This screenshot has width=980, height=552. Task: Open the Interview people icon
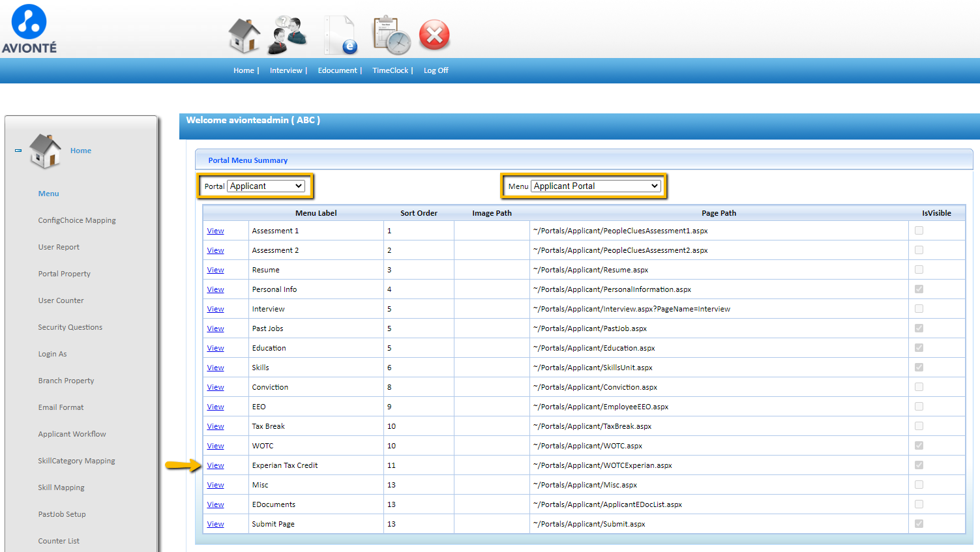tap(288, 35)
